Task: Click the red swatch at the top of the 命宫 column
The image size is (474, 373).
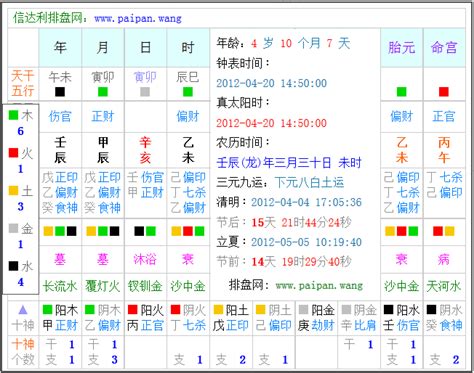Action: coord(444,92)
